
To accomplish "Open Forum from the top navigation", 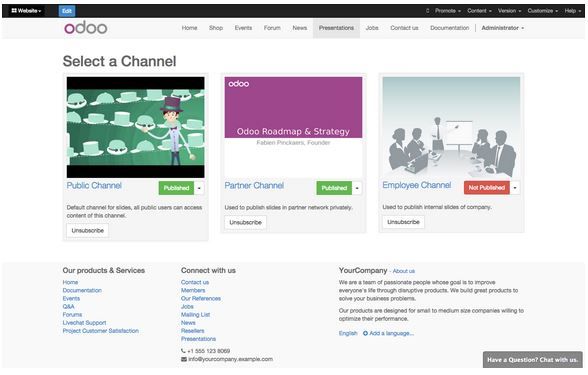I will 272,28.
